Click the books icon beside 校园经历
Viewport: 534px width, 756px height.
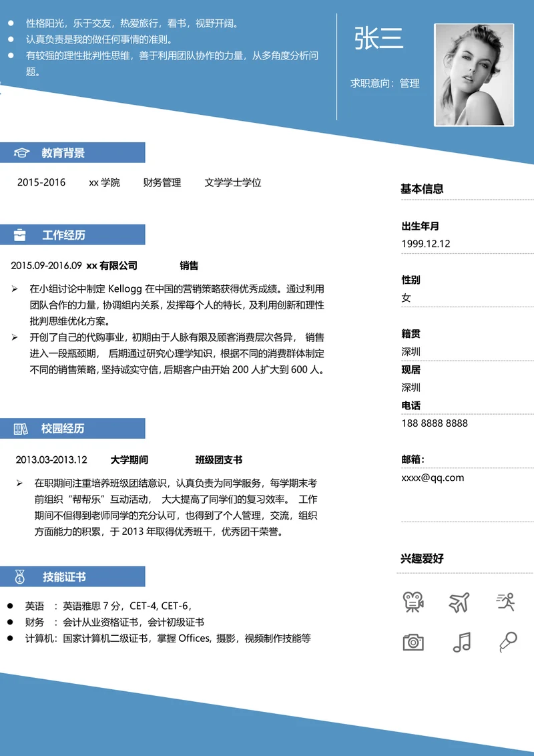click(21, 429)
